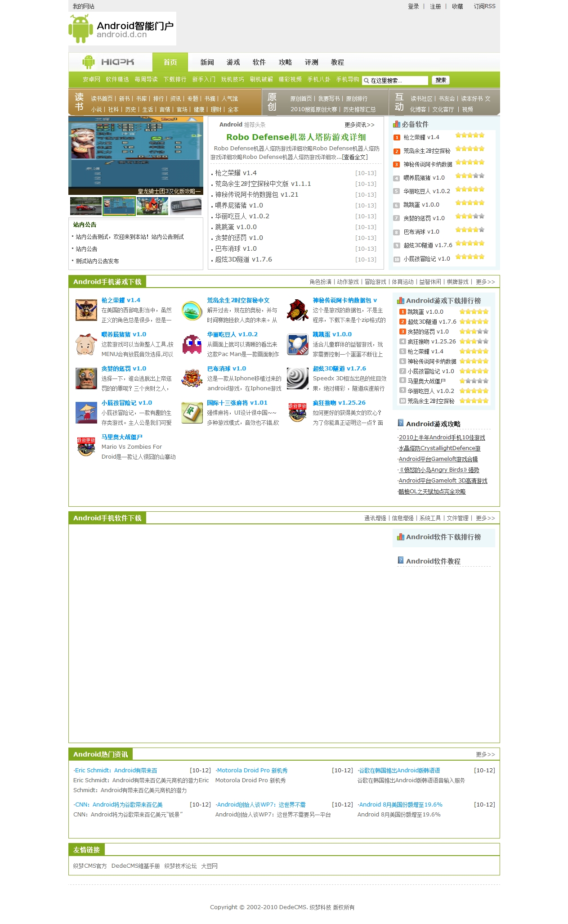Click the 搜索 button
568x924 pixels.
pos(441,80)
